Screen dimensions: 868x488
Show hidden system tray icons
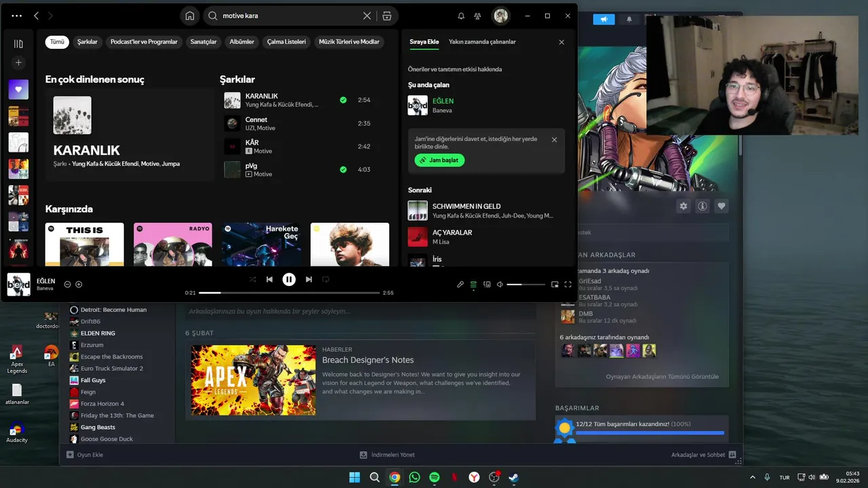753,477
